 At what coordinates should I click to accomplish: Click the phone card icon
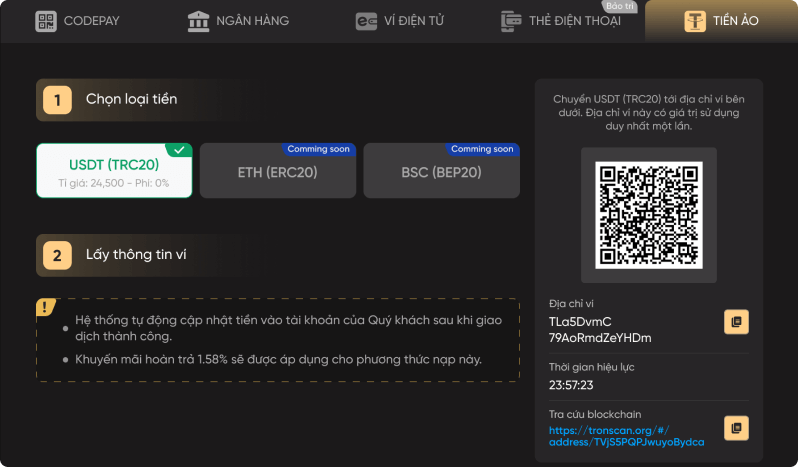(512, 21)
